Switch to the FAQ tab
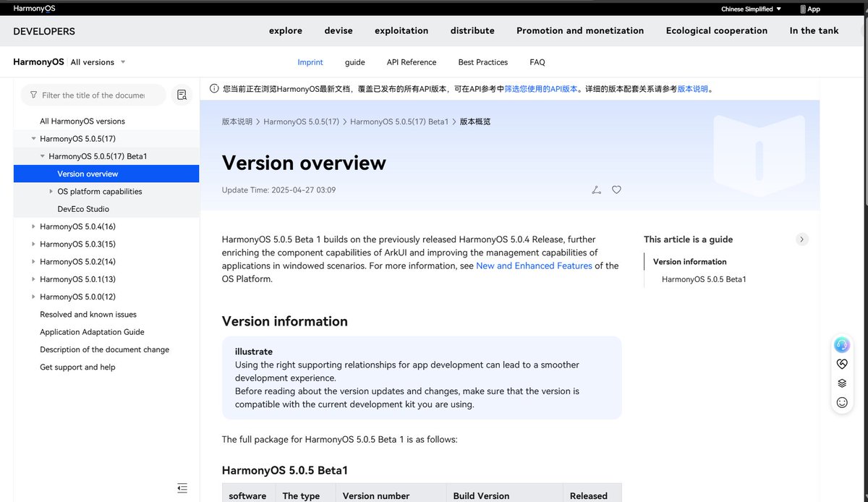This screenshot has width=868, height=502. pyautogui.click(x=537, y=62)
